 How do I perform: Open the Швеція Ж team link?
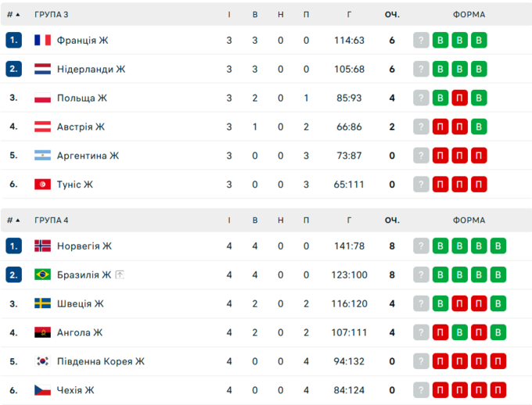pyautogui.click(x=80, y=304)
